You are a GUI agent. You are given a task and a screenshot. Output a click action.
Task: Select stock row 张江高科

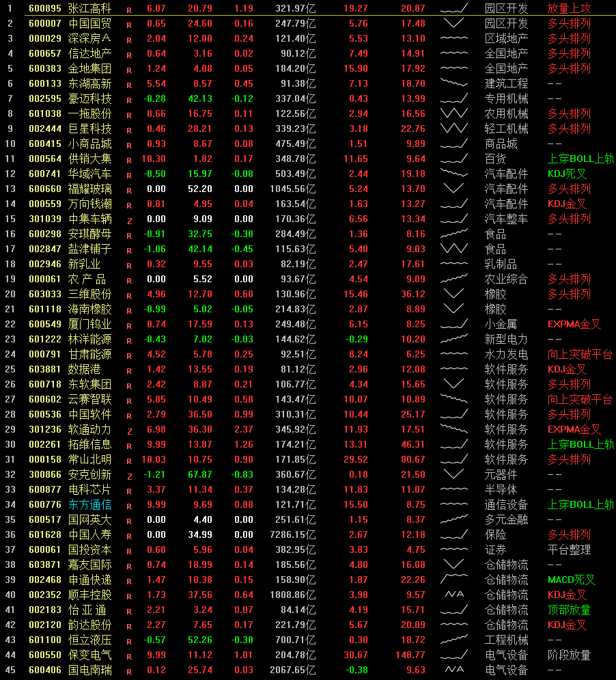click(x=308, y=8)
